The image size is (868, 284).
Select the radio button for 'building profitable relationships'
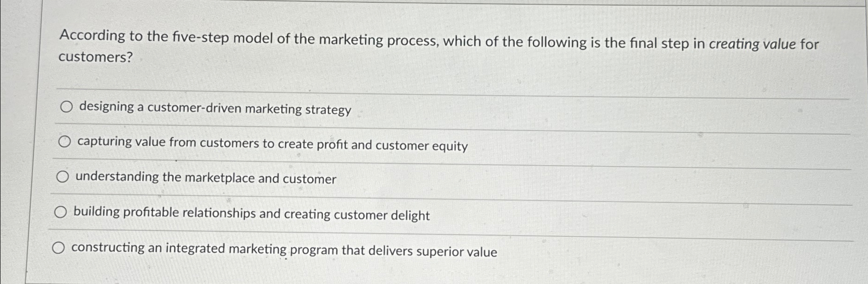tap(60, 212)
